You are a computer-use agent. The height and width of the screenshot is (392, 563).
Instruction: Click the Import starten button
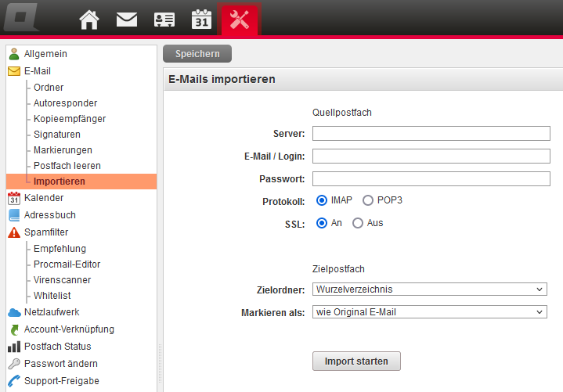point(356,361)
